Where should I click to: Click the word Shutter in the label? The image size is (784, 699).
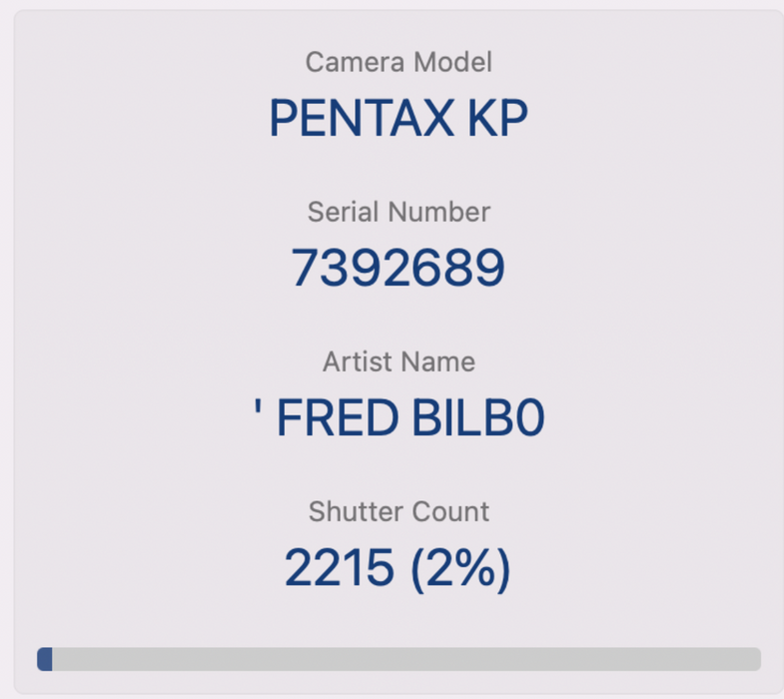350,511
